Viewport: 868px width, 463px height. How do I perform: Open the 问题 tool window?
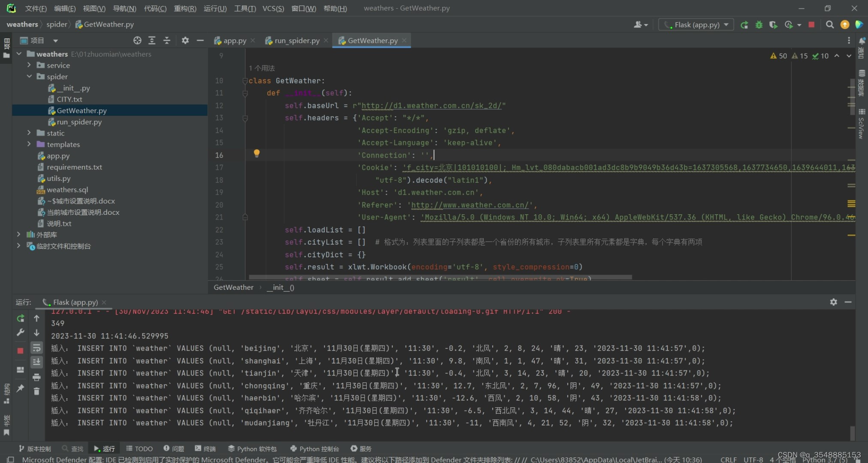coord(174,448)
